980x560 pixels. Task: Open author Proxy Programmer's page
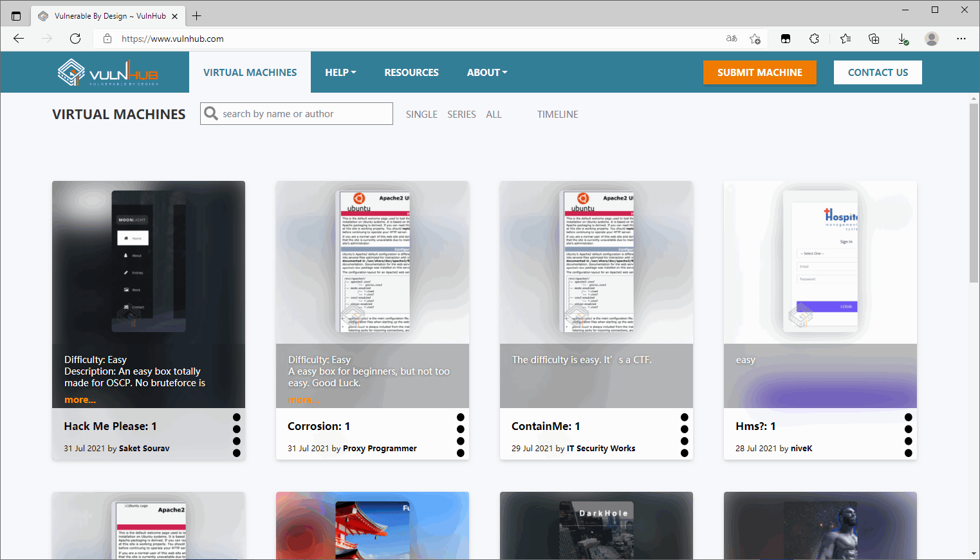[x=380, y=448]
